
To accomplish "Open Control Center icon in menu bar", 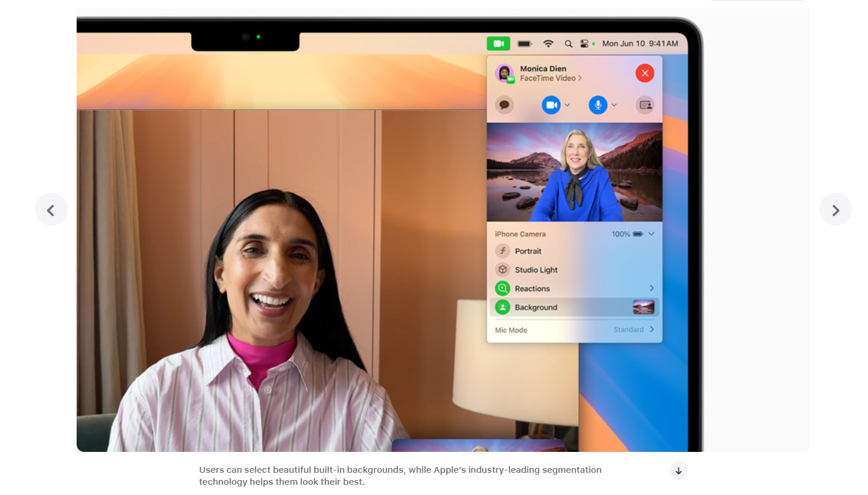I will (585, 44).
